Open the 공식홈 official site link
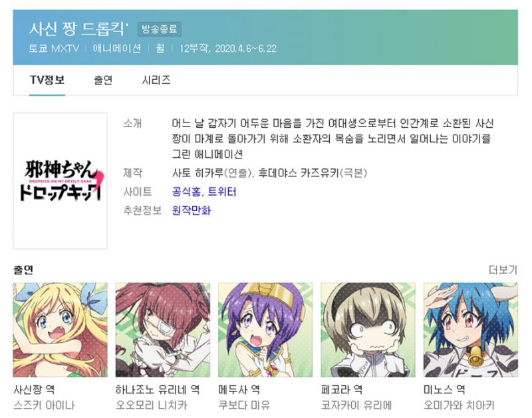 186,192
